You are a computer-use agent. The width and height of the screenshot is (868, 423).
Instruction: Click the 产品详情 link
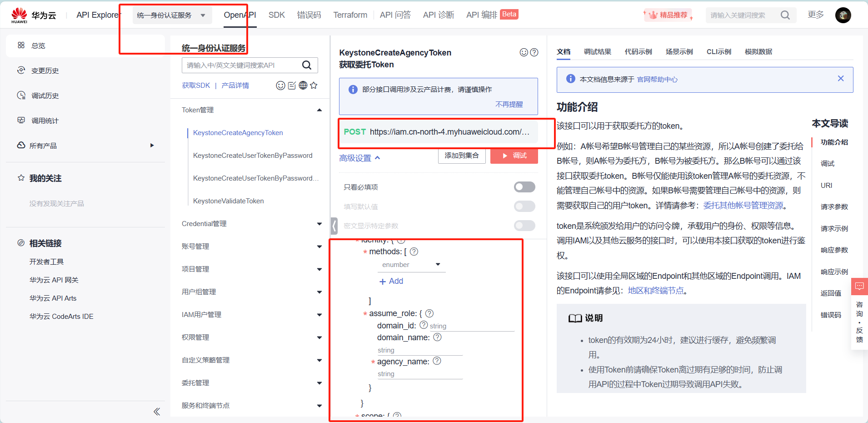pos(235,86)
